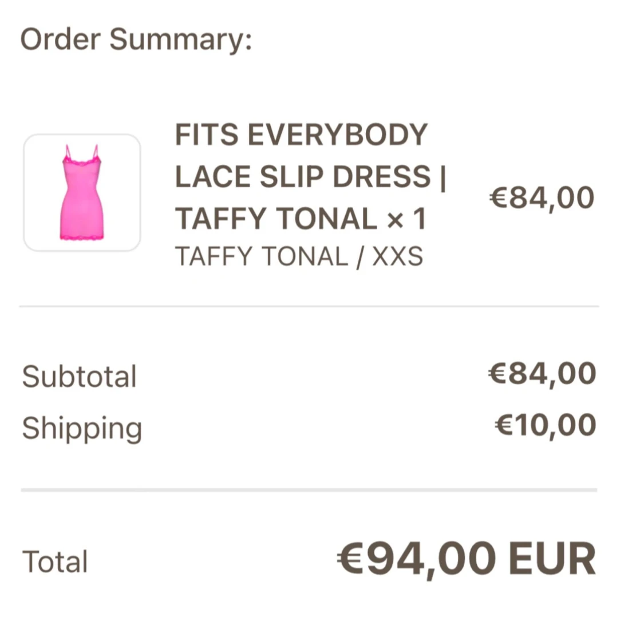This screenshot has width=644, height=644.
Task: Open the pink slip dress thumbnail
Action: pyautogui.click(x=82, y=192)
